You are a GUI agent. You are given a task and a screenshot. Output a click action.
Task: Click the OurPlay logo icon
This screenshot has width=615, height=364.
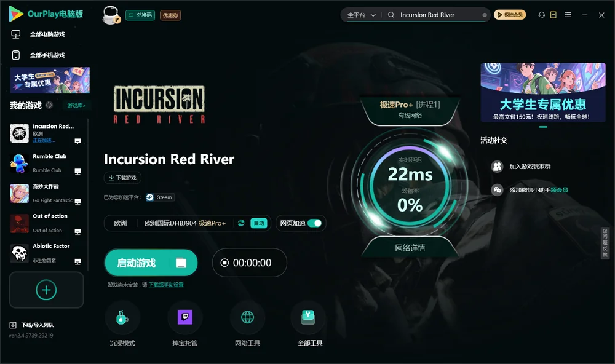click(16, 14)
